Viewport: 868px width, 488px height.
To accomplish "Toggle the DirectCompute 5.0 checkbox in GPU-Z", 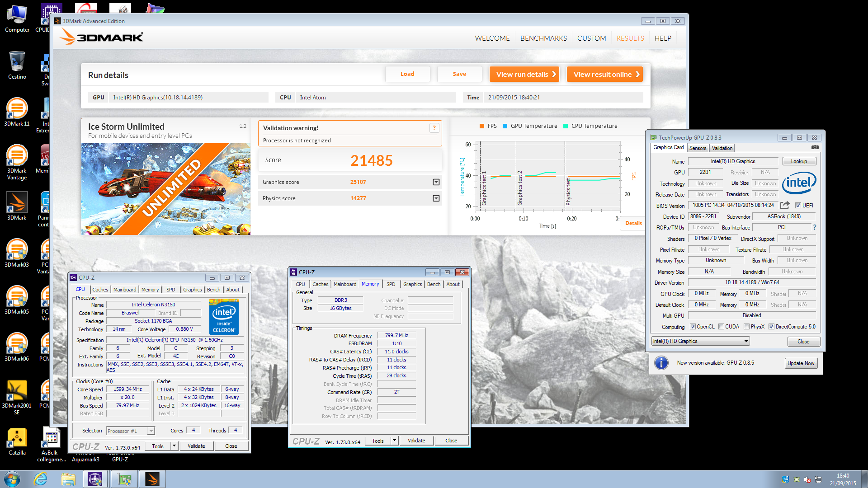I will [x=772, y=327].
